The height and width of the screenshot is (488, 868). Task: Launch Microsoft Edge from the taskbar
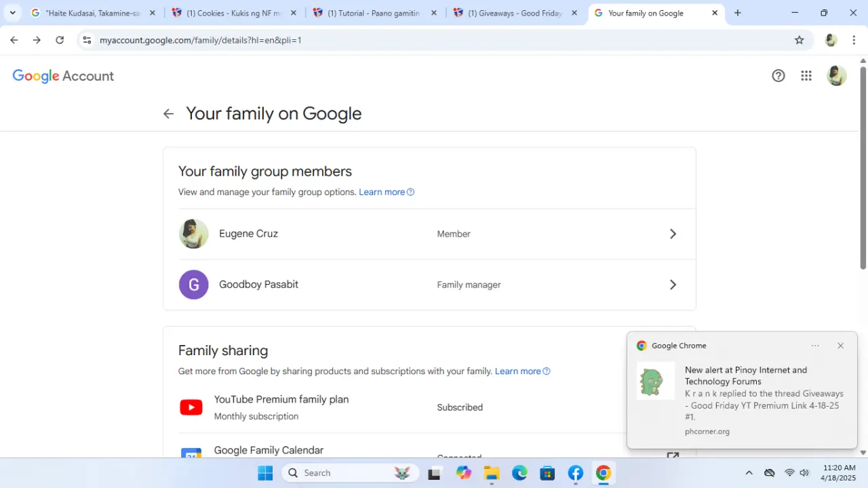(519, 473)
